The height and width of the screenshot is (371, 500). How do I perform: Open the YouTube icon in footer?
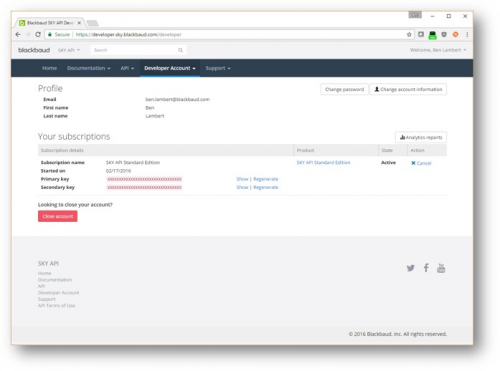point(441,268)
